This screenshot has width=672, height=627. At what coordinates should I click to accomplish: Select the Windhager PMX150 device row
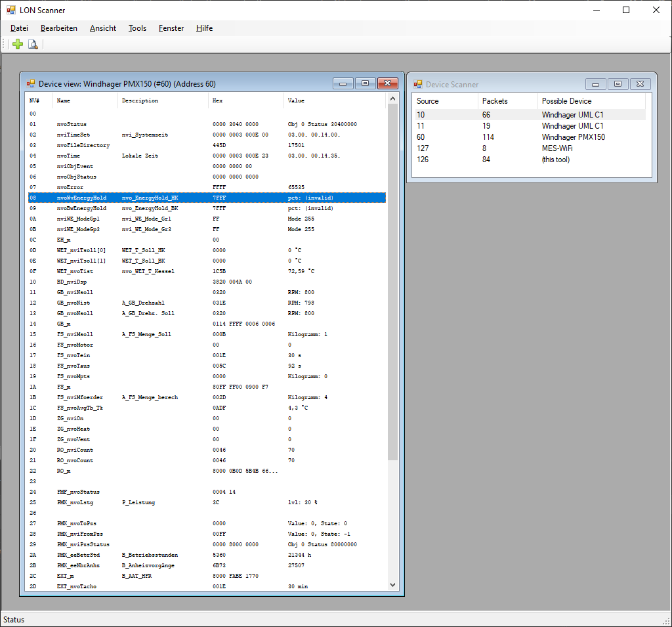(x=530, y=137)
